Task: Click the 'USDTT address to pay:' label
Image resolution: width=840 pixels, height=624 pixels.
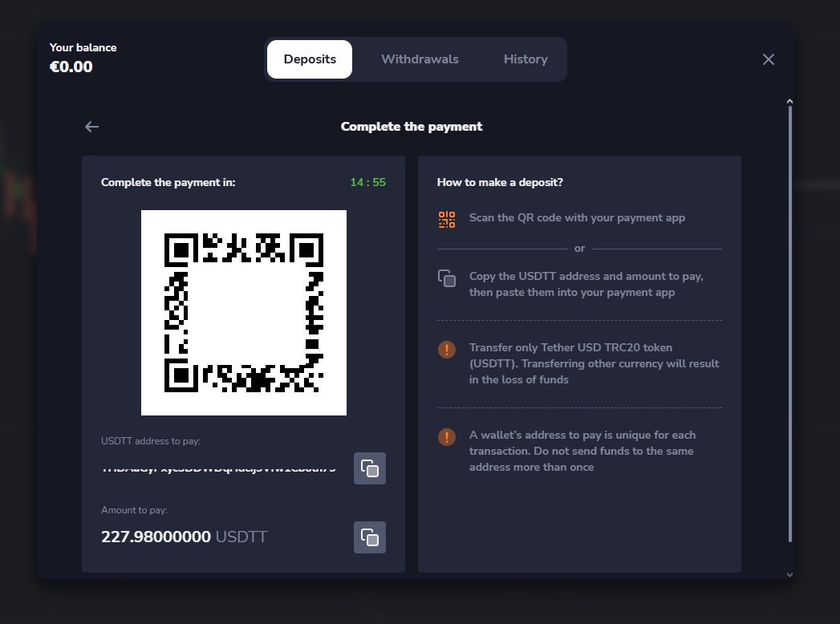Action: tap(151, 441)
